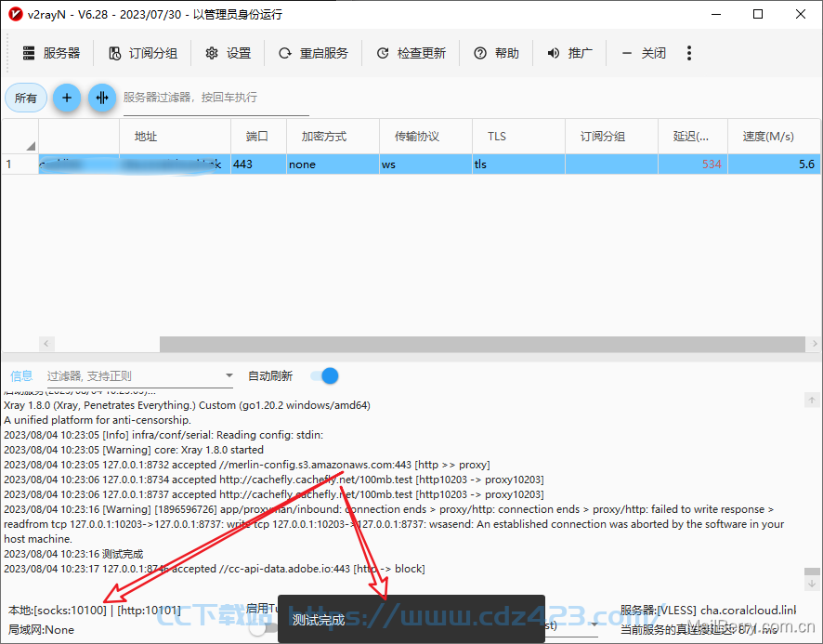Click the cachefly log line from 127.0.0.1:8734

(x=274, y=480)
